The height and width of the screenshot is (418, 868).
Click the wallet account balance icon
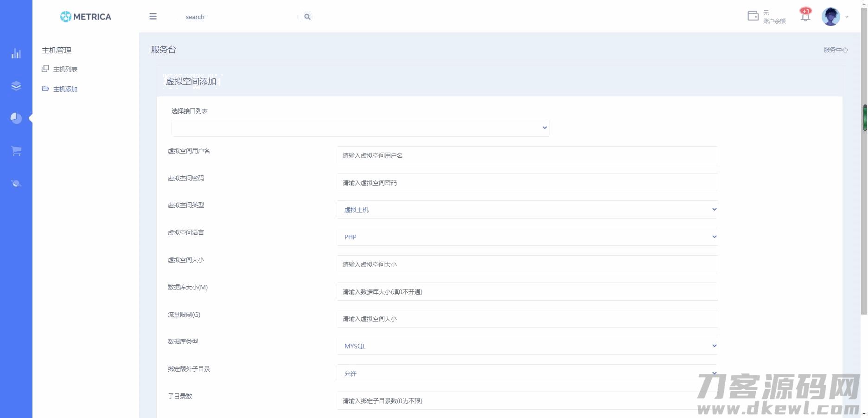[x=753, y=16]
